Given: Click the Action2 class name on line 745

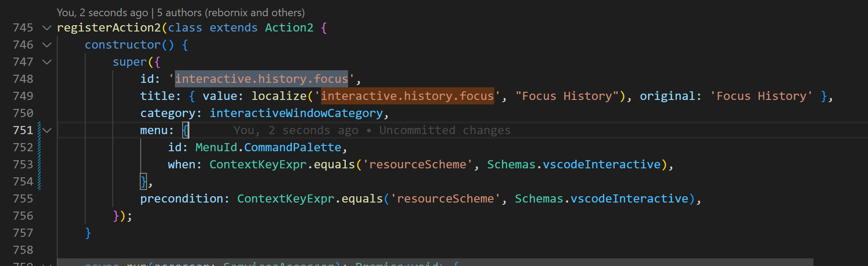Looking at the screenshot, I should point(289,28).
